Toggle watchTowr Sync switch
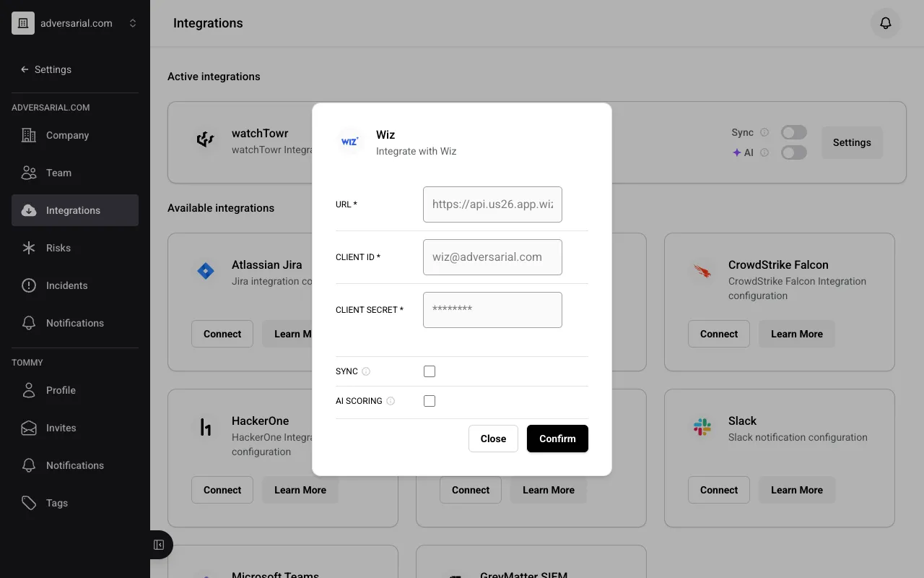Viewport: 924px width, 578px height. (794, 132)
